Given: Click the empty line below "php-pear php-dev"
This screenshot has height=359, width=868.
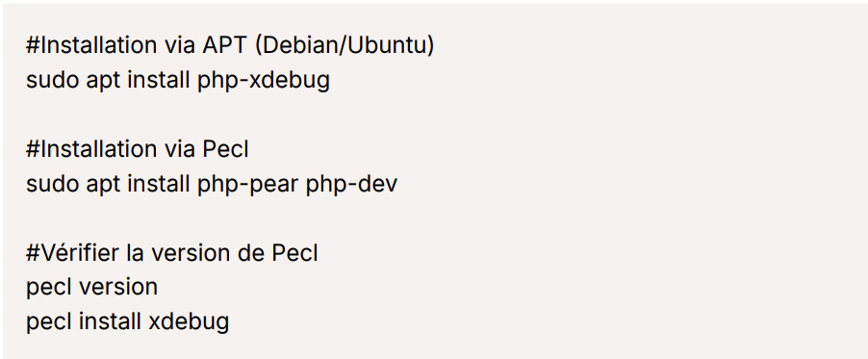Looking at the screenshot, I should tap(434, 218).
